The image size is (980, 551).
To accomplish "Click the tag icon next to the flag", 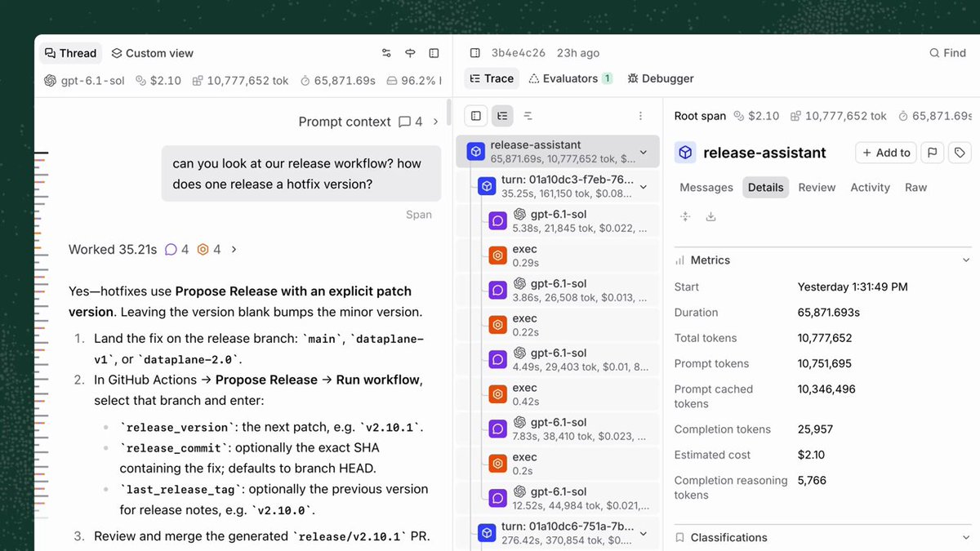I will point(960,153).
